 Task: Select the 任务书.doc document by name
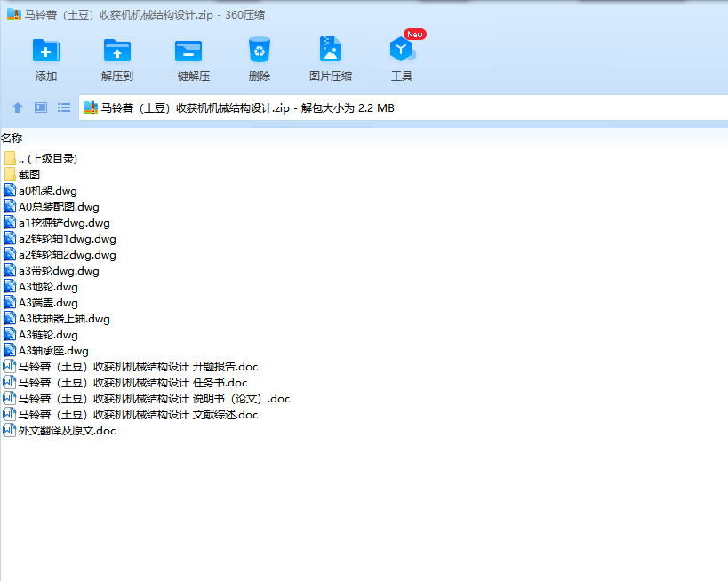coord(132,382)
